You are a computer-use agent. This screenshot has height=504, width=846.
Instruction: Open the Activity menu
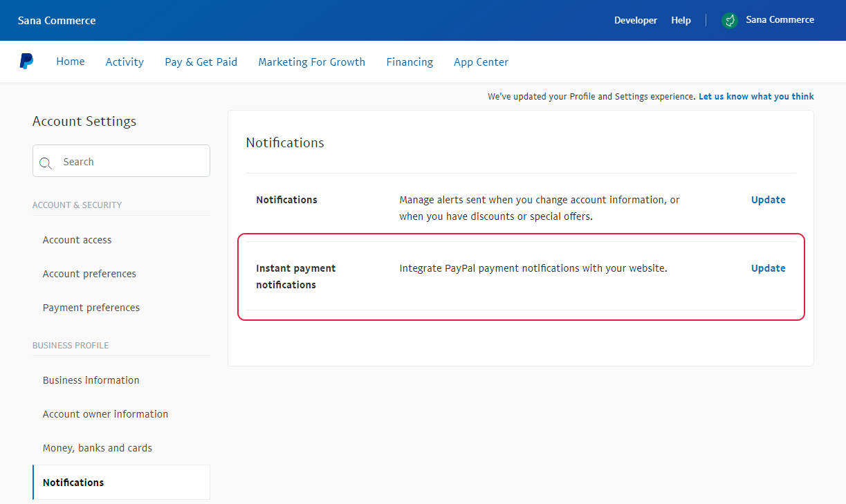pos(125,62)
